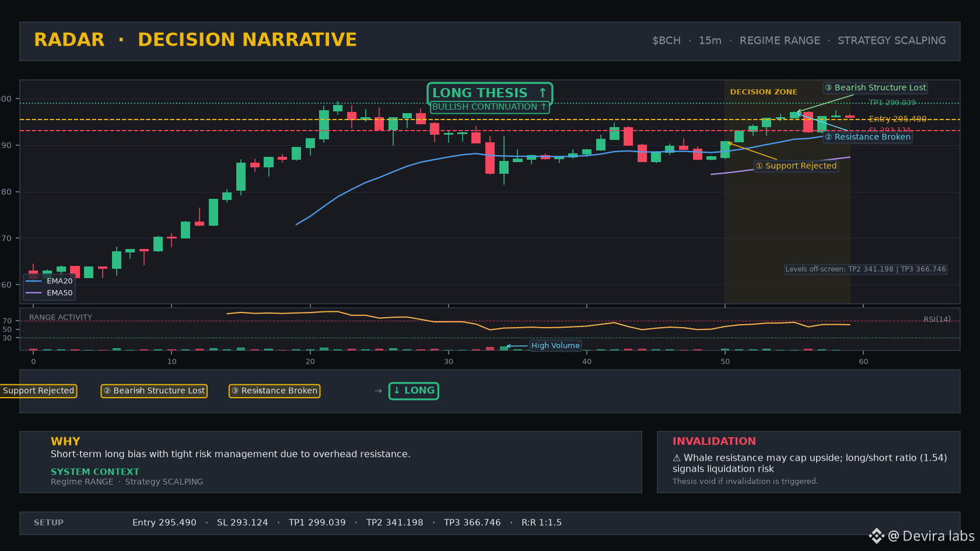Click the SYSTEM CONTEXT heading

coord(95,472)
